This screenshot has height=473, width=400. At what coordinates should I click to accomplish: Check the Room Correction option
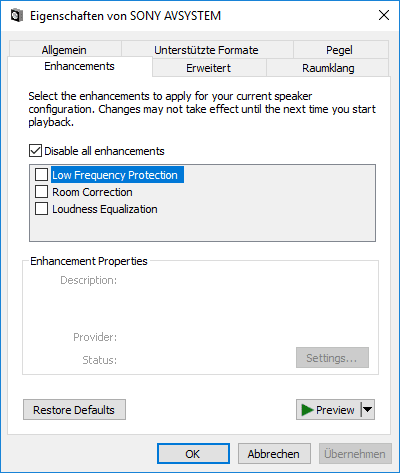click(x=41, y=192)
